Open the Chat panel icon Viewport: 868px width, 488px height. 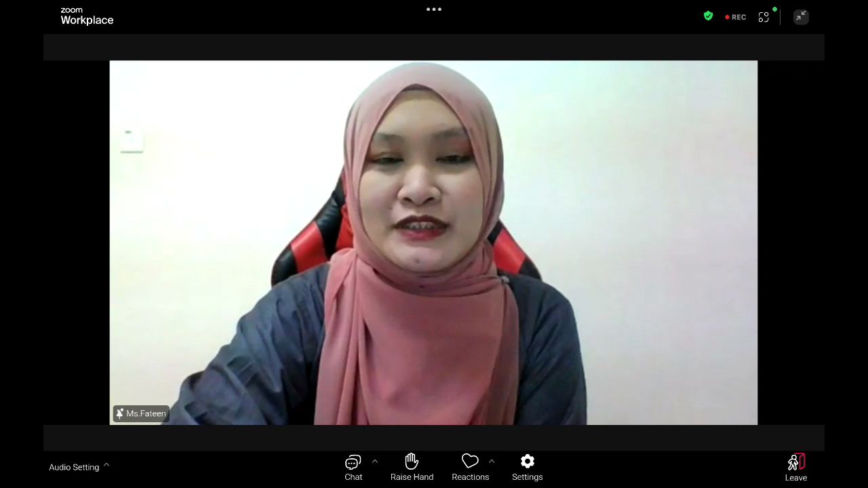pyautogui.click(x=353, y=462)
